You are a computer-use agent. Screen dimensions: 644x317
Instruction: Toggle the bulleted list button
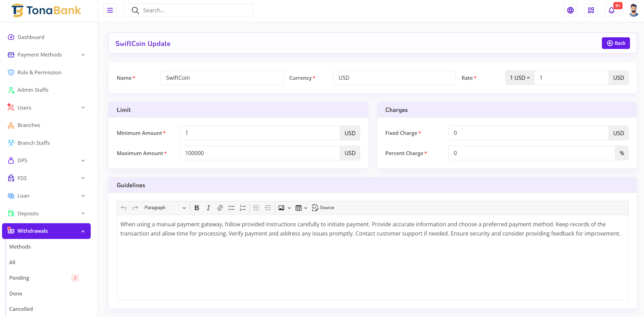tap(231, 208)
